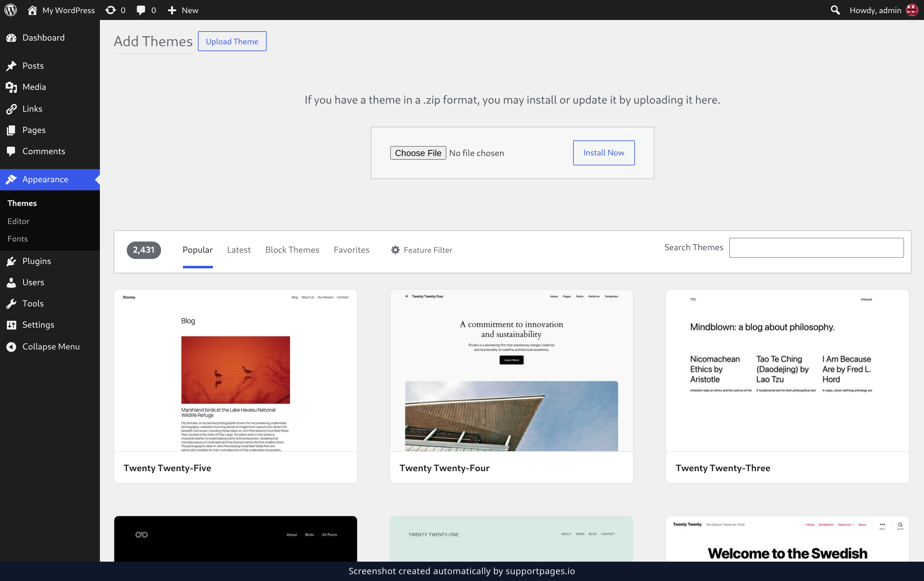Open the search magnifier in admin bar
Image resolution: width=924 pixels, height=581 pixels.
tap(835, 10)
